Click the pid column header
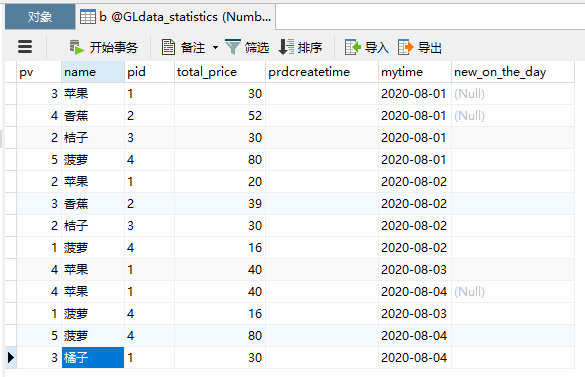 point(149,72)
